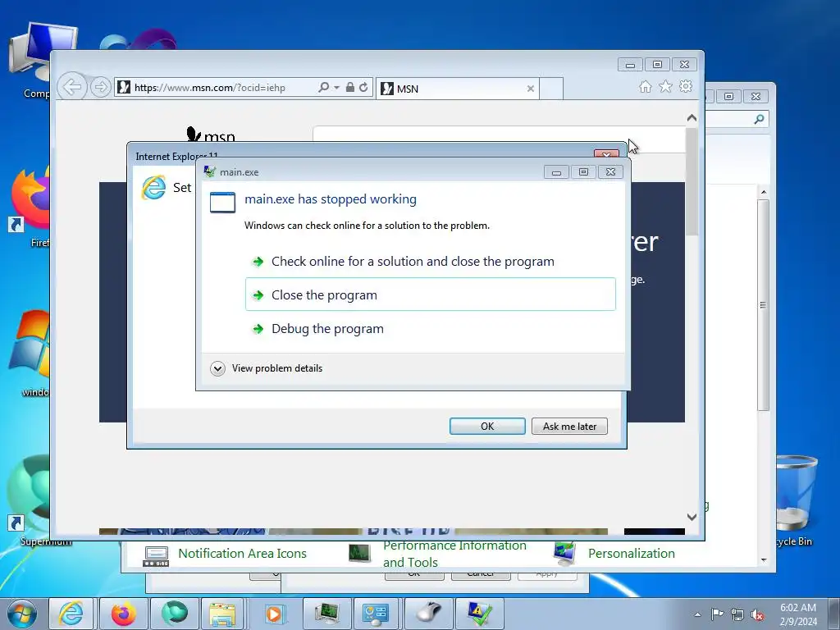Click Action Center flag tray icon

717,614
